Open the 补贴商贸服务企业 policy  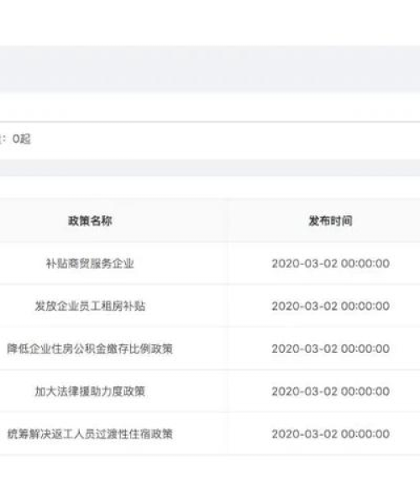pyautogui.click(x=90, y=264)
